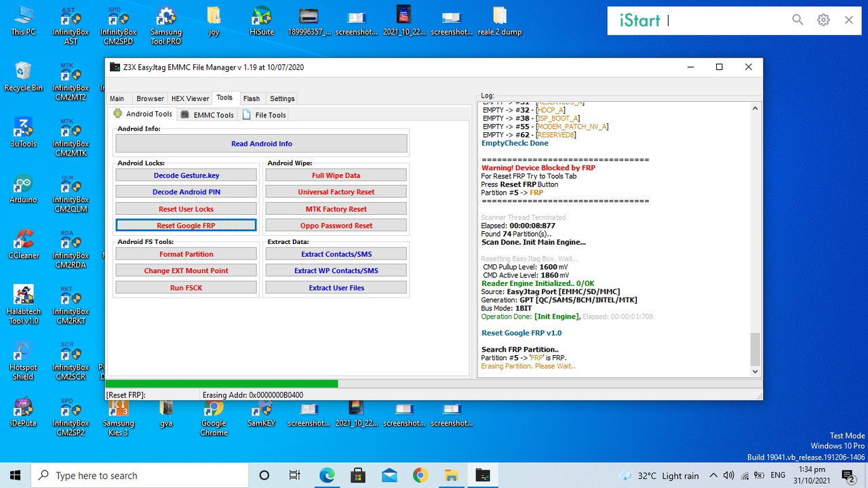The width and height of the screenshot is (868, 488).
Task: Click the Reset Google FRP button
Action: click(x=186, y=226)
